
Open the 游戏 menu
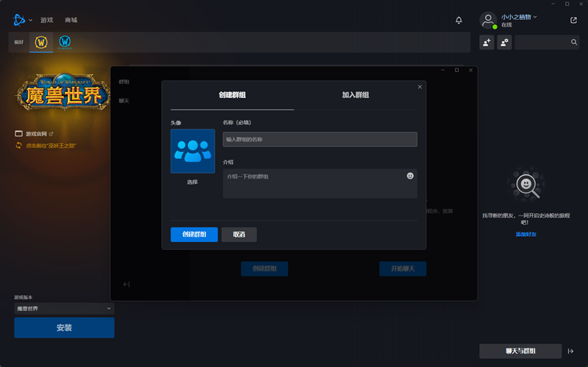(46, 20)
